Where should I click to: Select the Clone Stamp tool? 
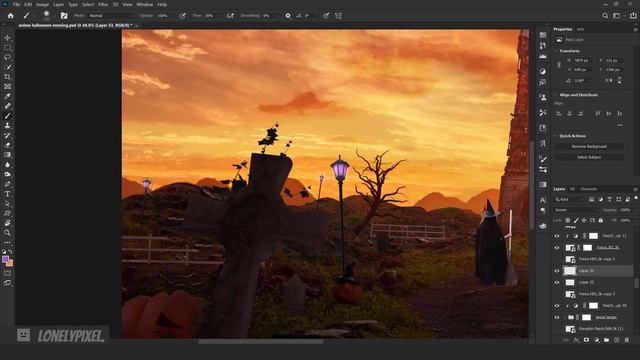7,126
